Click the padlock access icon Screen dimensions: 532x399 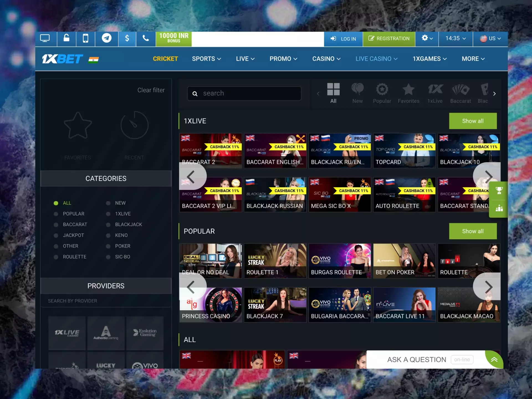point(66,38)
